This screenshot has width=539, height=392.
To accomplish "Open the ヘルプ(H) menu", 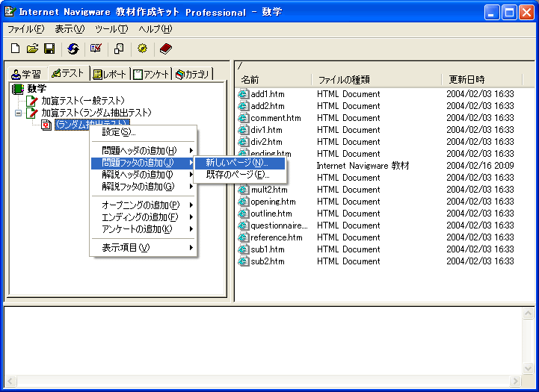I will point(155,29).
